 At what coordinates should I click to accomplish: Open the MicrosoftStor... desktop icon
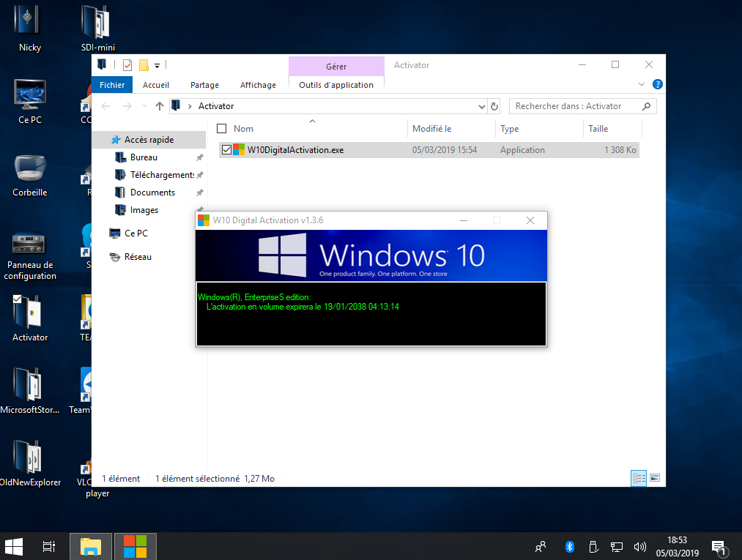click(30, 391)
